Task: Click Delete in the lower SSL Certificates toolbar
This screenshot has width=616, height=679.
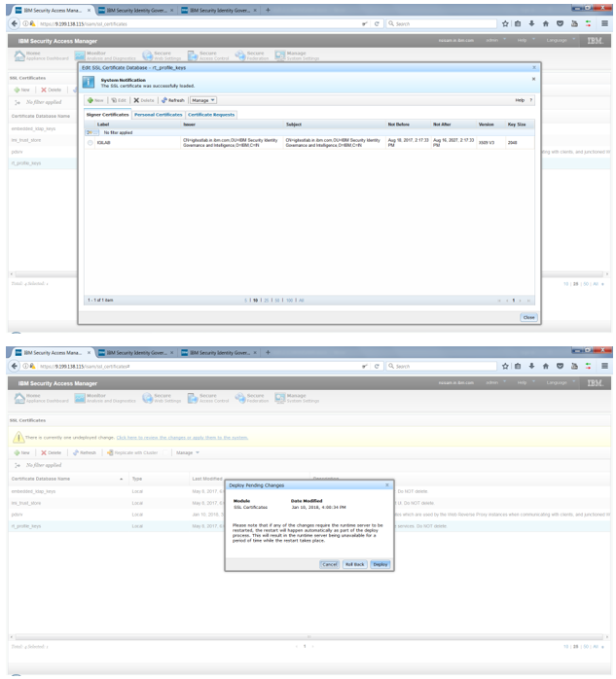Action: click(52, 452)
